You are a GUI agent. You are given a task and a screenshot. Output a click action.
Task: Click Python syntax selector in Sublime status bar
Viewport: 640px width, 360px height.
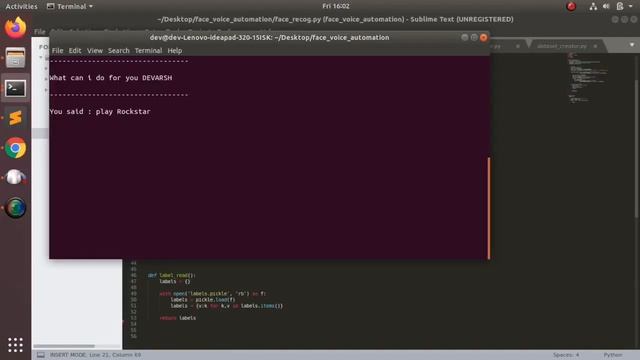tap(613, 355)
